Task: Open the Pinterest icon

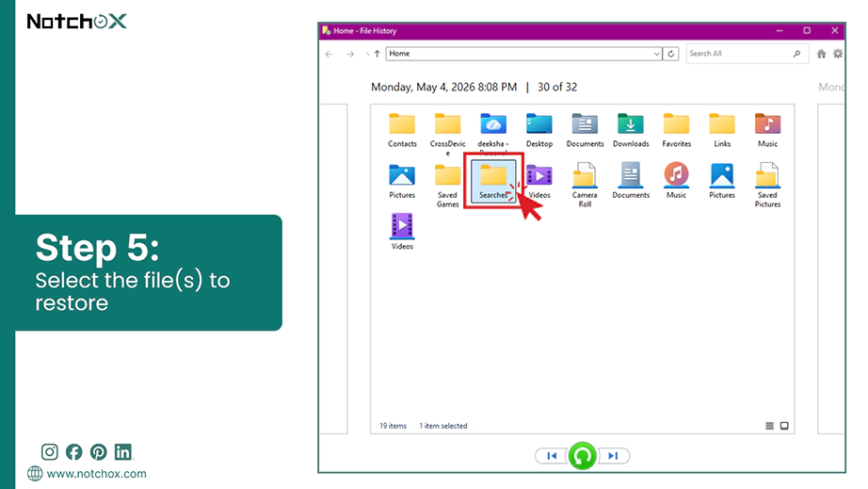Action: click(x=99, y=452)
